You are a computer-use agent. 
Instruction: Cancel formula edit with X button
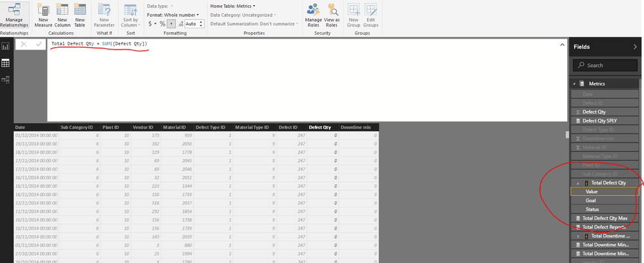coord(24,44)
